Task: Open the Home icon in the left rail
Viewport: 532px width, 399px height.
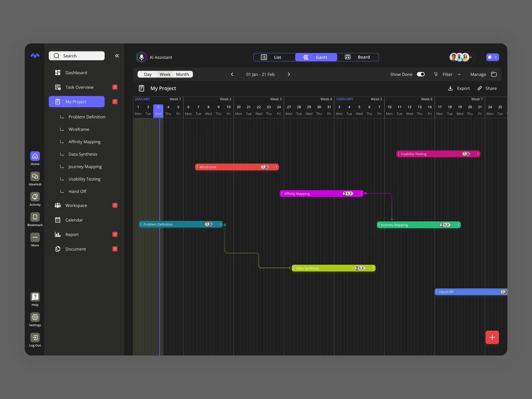Action: point(35,156)
